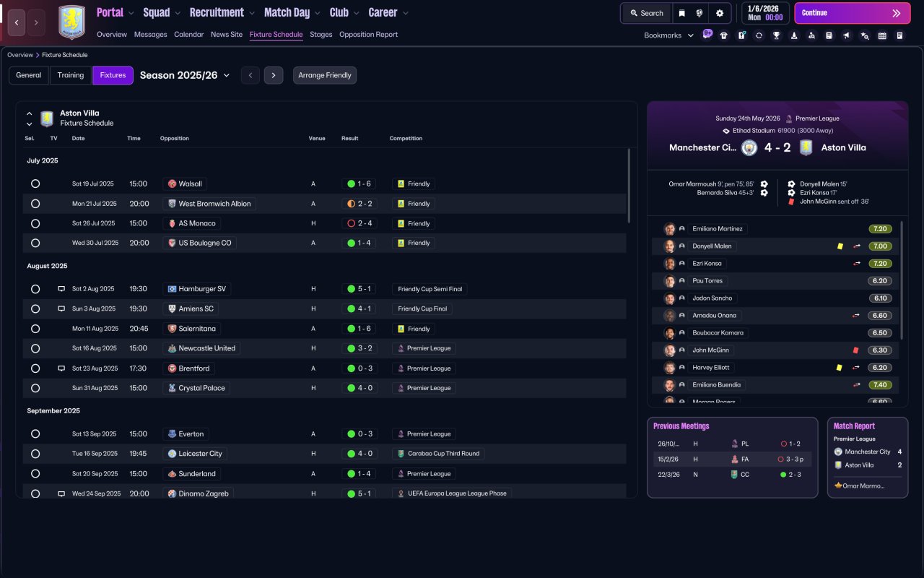The height and width of the screenshot is (578, 924).
Task: Click the Aston Villa club crest
Action: 71,22
